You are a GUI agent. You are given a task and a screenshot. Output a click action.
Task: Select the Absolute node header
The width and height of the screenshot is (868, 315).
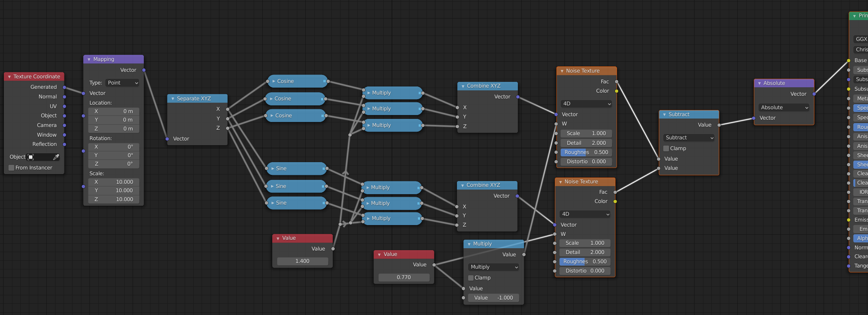tap(784, 83)
